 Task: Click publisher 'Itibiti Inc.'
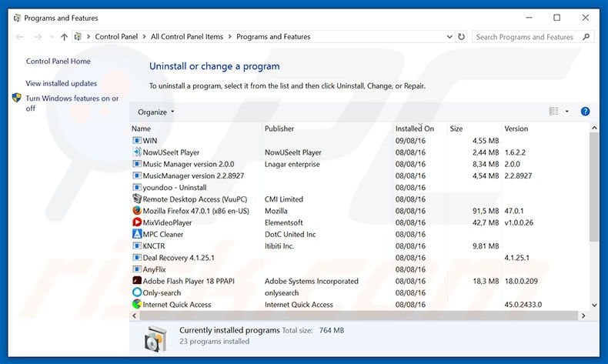(x=279, y=245)
